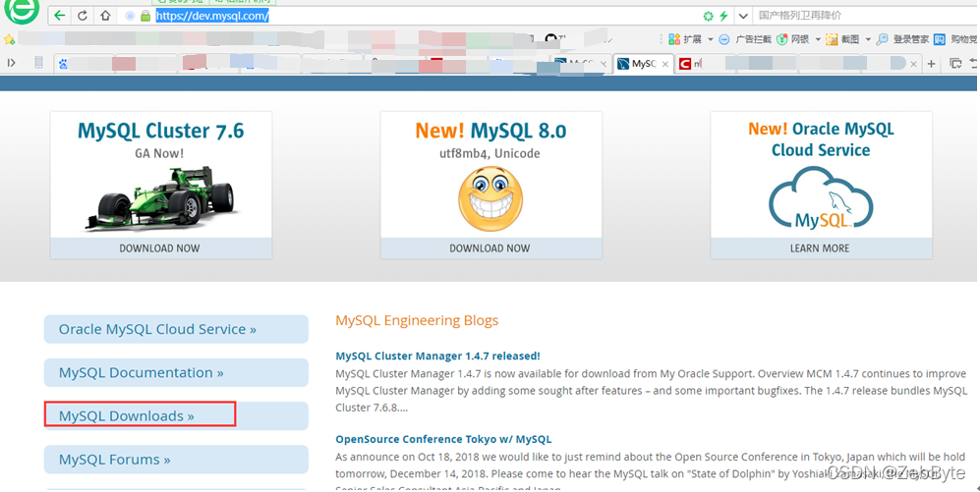Viewport: 980px width, 492px height.
Task: Click the mobile phone icon in tab bar
Action: [38, 63]
